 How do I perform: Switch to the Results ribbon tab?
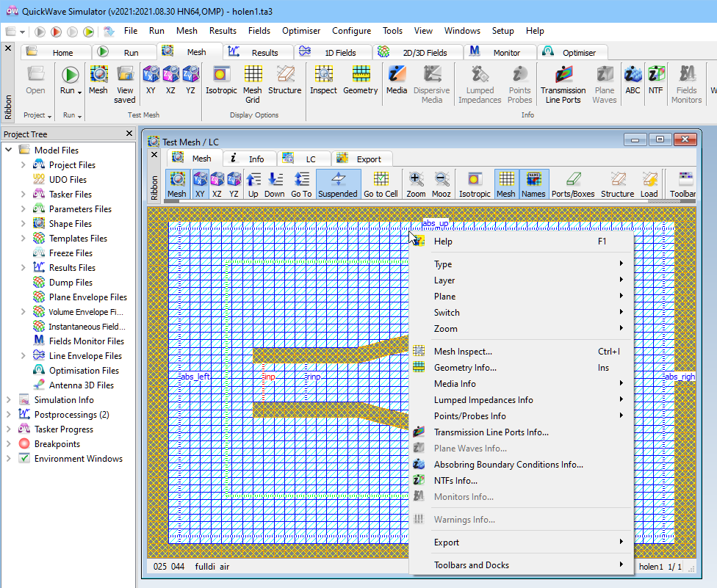coord(259,52)
